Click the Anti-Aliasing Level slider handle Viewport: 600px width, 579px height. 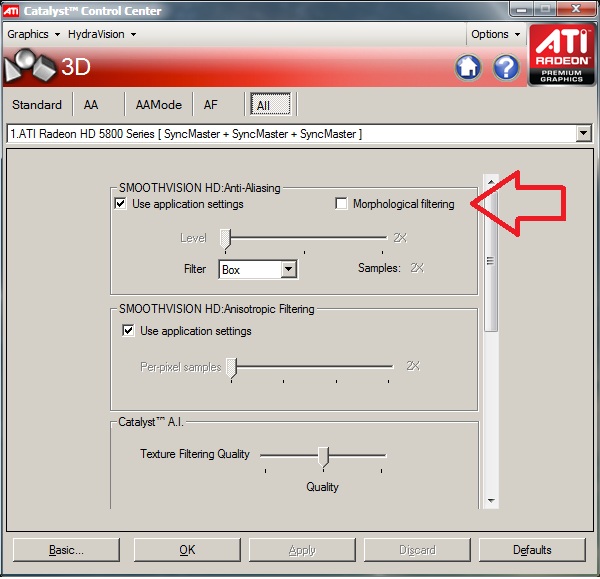point(225,240)
